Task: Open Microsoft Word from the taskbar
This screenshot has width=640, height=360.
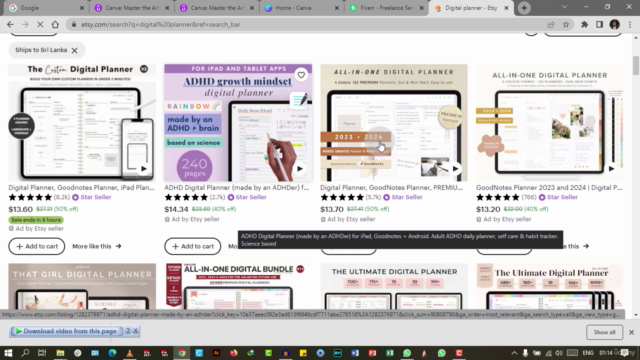Action: pyautogui.click(x=355, y=353)
